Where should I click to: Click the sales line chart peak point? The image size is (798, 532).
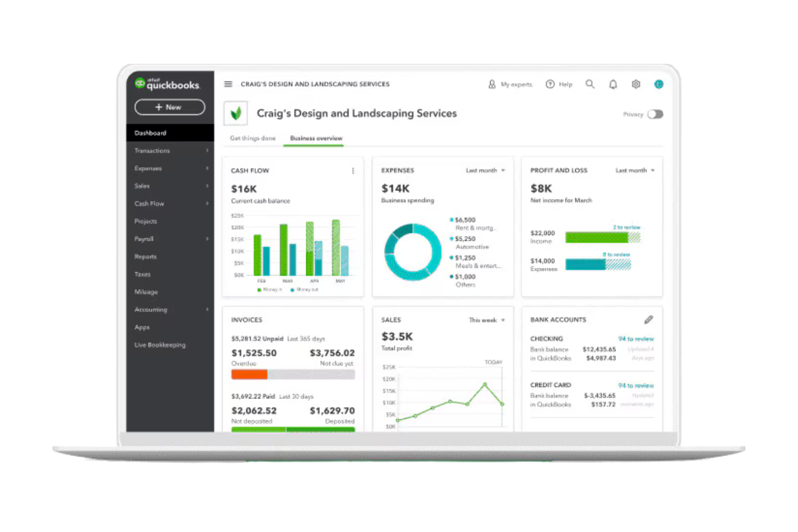pyautogui.click(x=485, y=384)
